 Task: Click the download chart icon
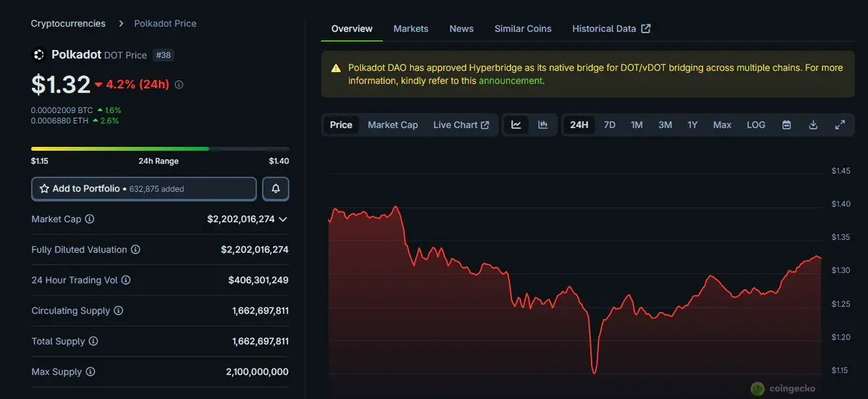point(813,125)
